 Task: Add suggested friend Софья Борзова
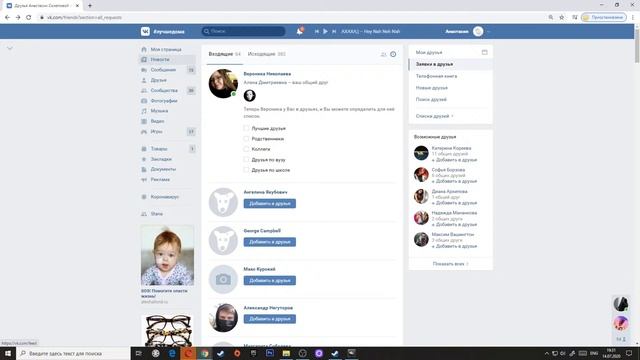click(x=454, y=181)
